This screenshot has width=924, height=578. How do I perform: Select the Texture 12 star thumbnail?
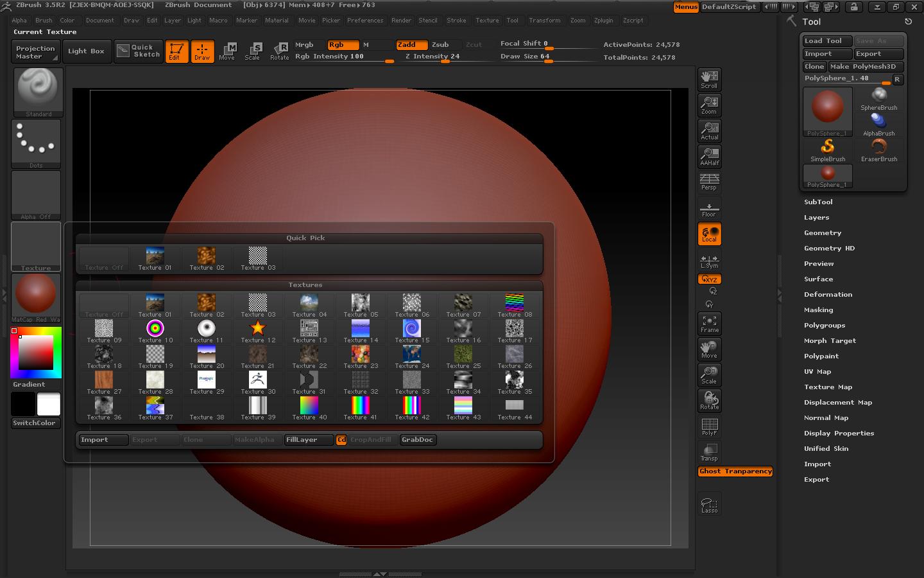pyautogui.click(x=257, y=328)
